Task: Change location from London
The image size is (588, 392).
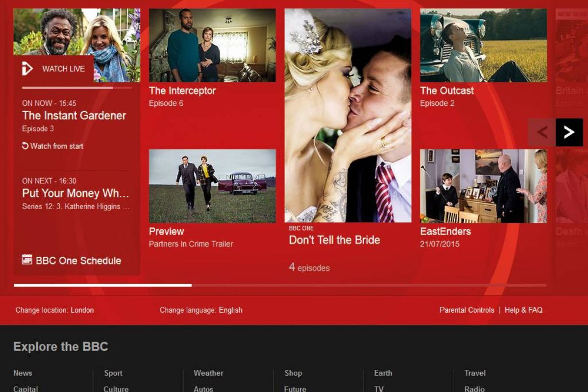Action: click(x=82, y=310)
